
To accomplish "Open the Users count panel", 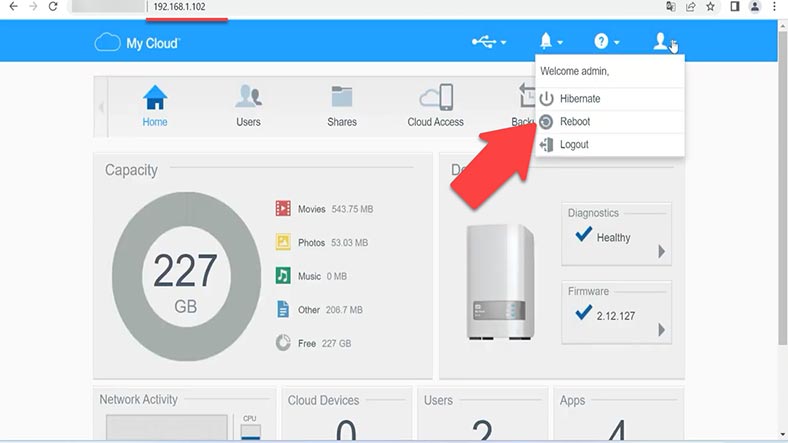I will 483,414.
